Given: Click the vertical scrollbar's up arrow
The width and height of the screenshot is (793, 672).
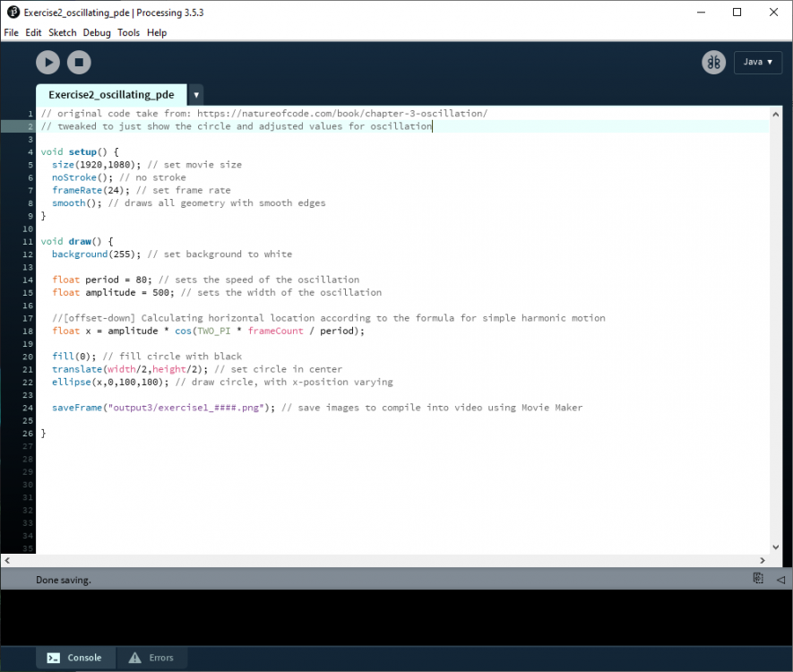Looking at the screenshot, I should click(776, 113).
